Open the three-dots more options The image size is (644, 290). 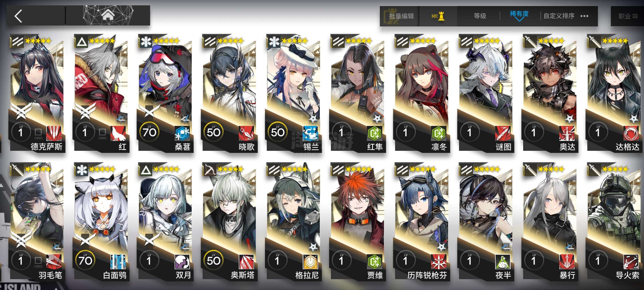click(x=584, y=16)
